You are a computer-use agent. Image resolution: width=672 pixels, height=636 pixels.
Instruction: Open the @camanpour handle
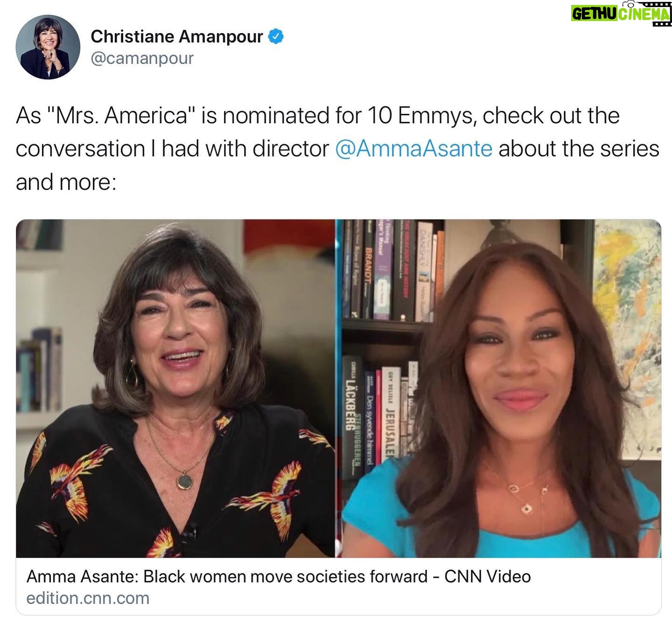pyautogui.click(x=142, y=58)
